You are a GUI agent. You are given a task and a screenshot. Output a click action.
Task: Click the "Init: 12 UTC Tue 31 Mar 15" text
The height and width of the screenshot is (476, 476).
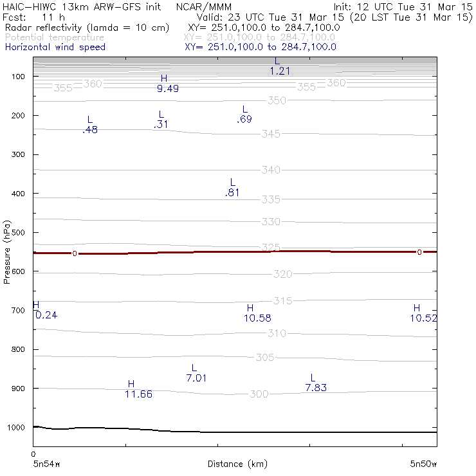(x=403, y=6)
